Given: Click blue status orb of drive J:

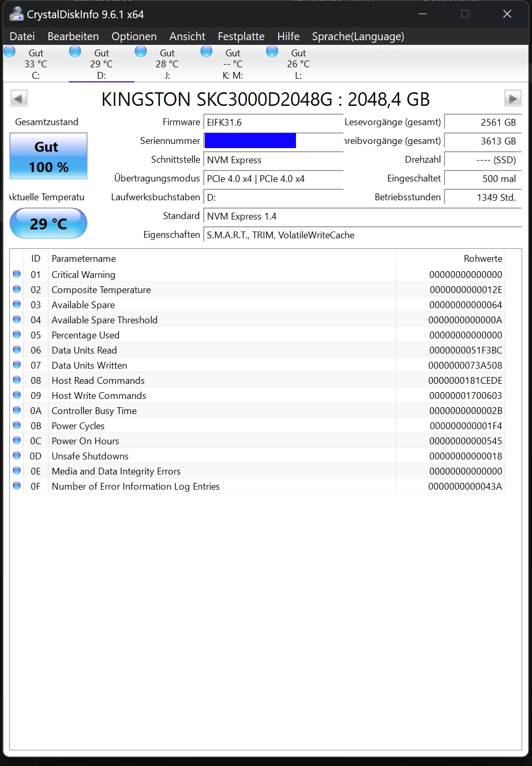Looking at the screenshot, I should [141, 52].
